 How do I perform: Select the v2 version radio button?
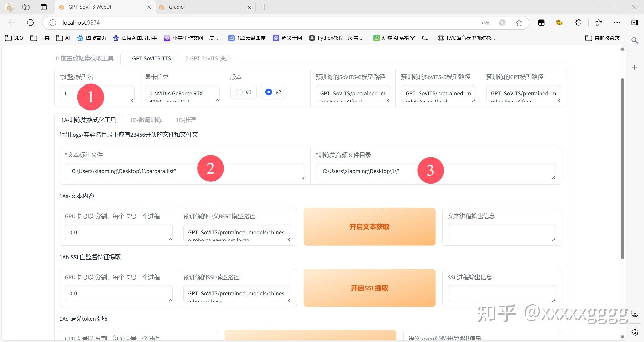coord(268,92)
